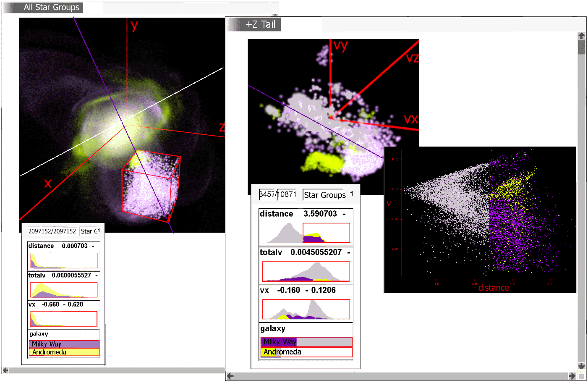Image resolution: width=588 pixels, height=383 pixels.
Task: Select Andromeda in the +Z Tail galaxy filter
Action: coord(306,352)
